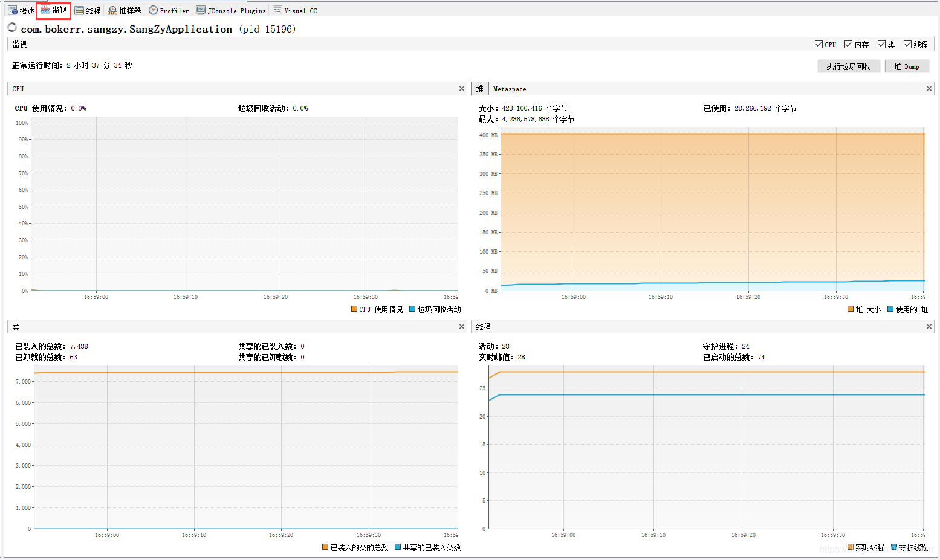Click the 已装入的类的总数 legend swatch
This screenshot has width=940, height=560.
[x=325, y=547]
